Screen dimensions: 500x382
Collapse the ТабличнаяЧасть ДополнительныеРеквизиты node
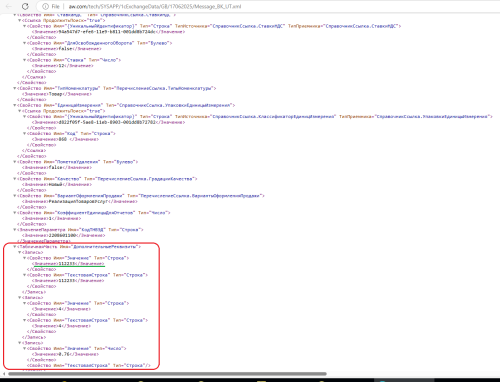click(x=15, y=247)
